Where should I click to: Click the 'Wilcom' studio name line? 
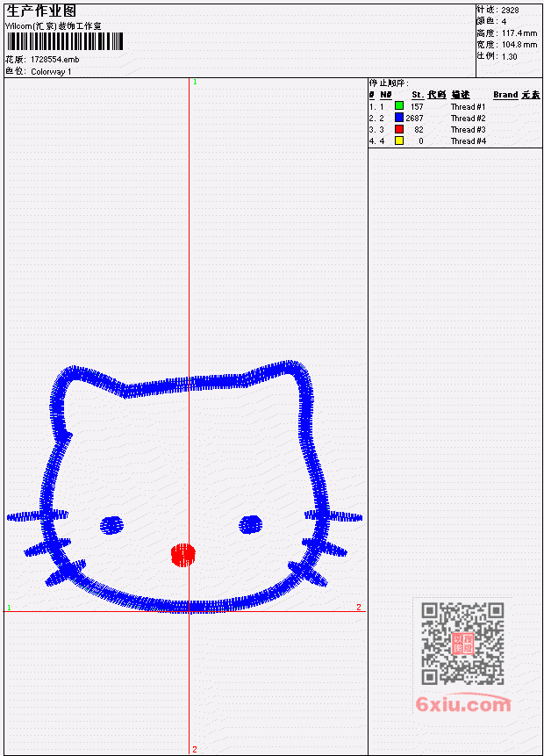53,26
